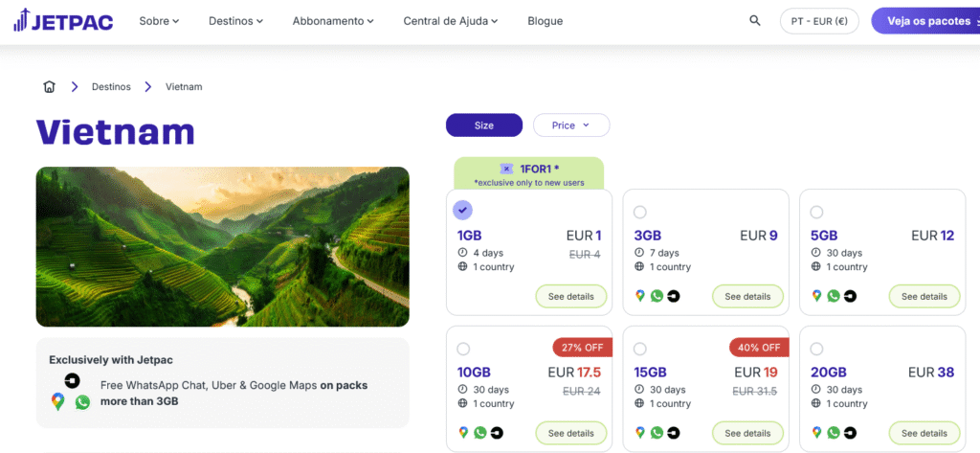
Task: Click the 40% OFF badge
Action: point(759,348)
